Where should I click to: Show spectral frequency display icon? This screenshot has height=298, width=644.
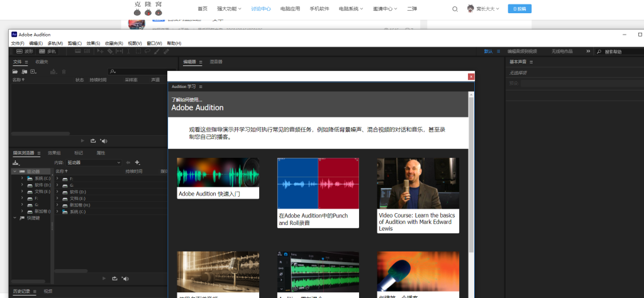point(78,52)
